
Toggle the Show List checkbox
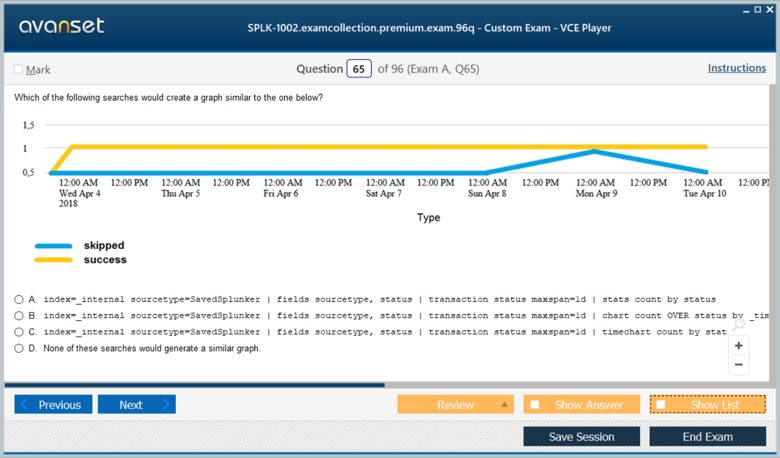click(x=661, y=404)
